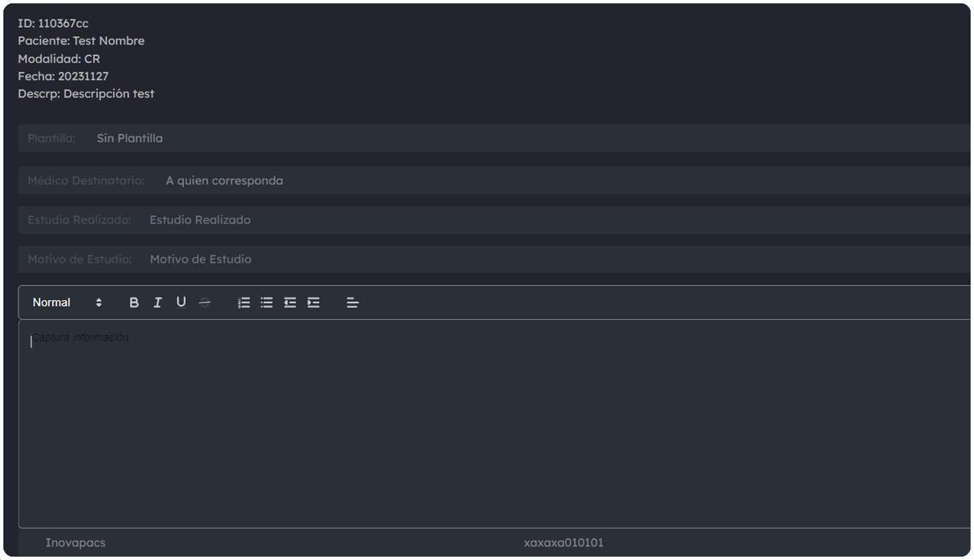Toggle italic formatting in editor toolbar
This screenshot has width=974, height=560.
(x=158, y=303)
